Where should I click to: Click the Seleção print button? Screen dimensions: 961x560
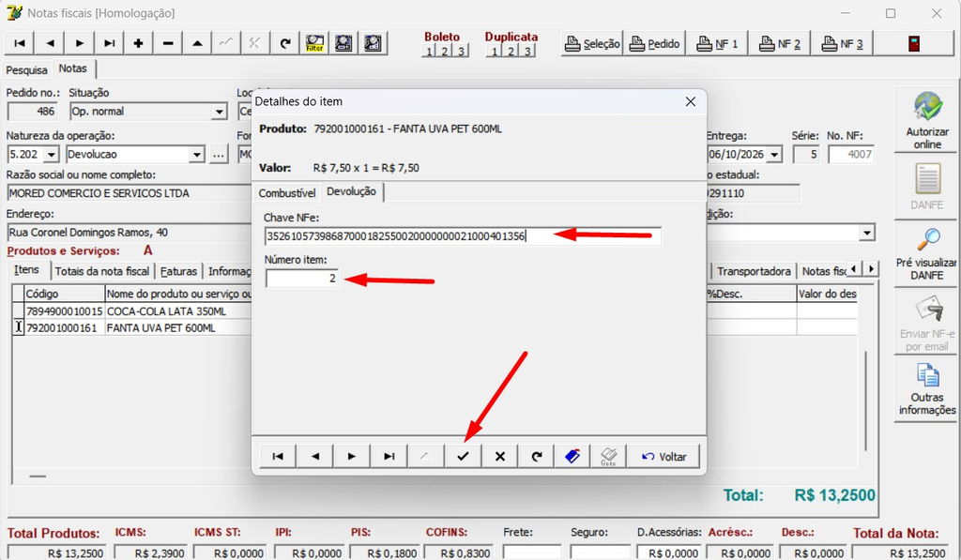click(x=592, y=43)
